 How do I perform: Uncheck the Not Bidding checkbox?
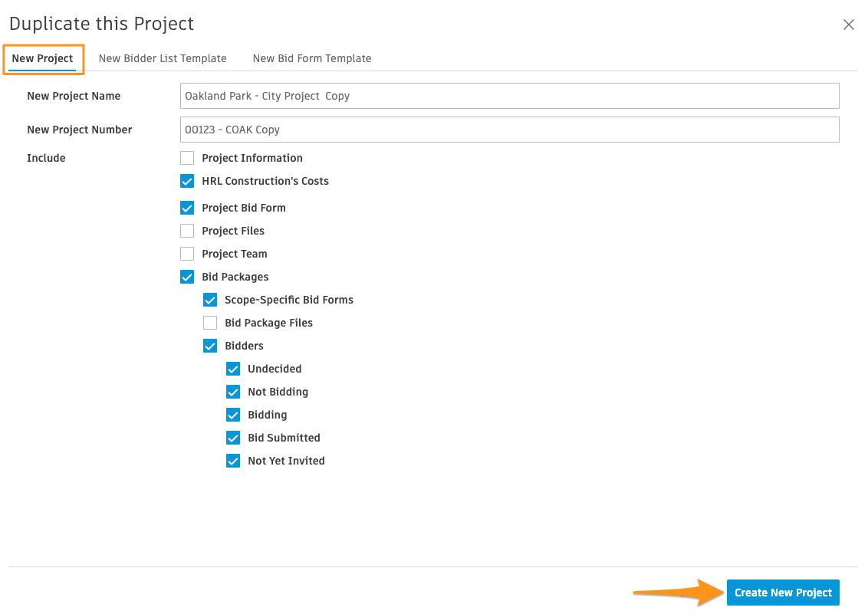233,392
